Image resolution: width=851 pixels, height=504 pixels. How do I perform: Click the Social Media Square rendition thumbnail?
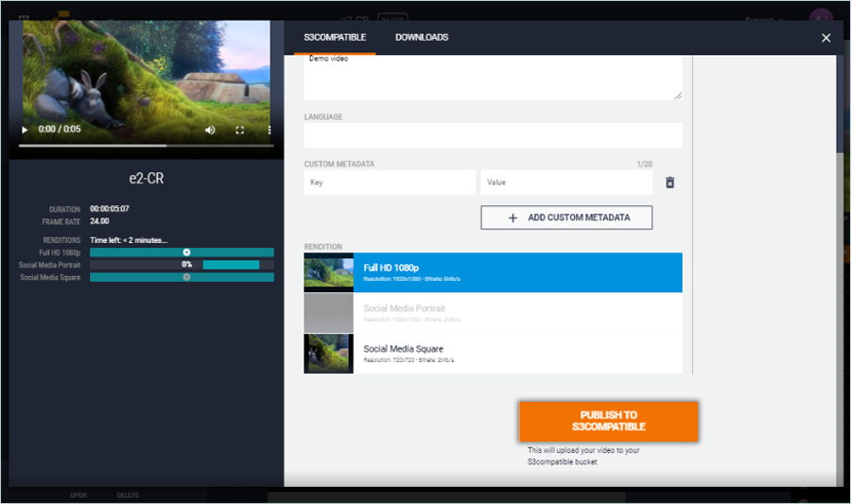[x=328, y=354]
